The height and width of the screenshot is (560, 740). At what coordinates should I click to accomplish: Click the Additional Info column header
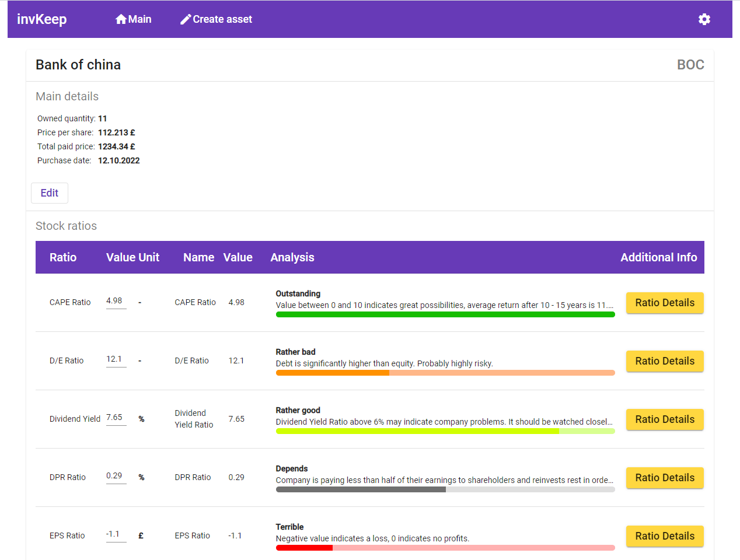point(659,257)
